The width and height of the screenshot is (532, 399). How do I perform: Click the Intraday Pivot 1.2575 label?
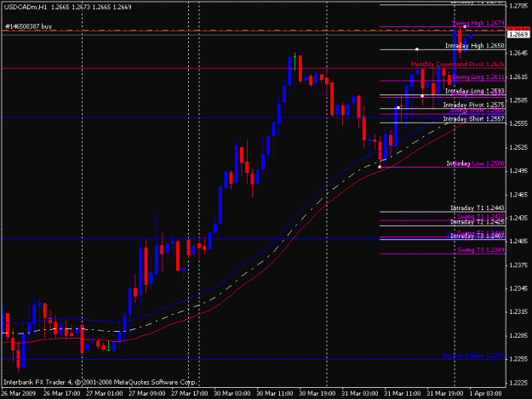click(473, 105)
